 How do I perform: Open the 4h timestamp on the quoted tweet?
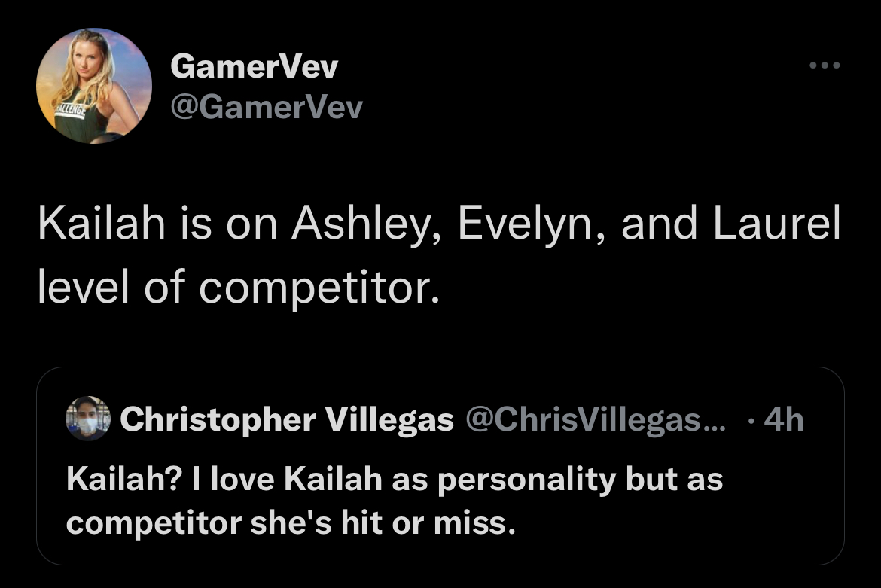pos(784,419)
